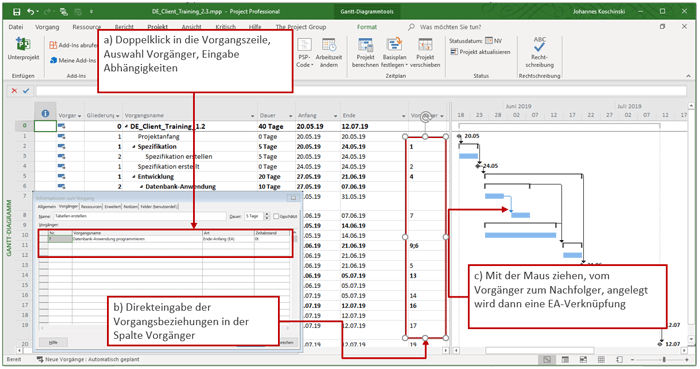
Task: Click the 24.05 milestone in Gantt chart
Action: (478, 166)
